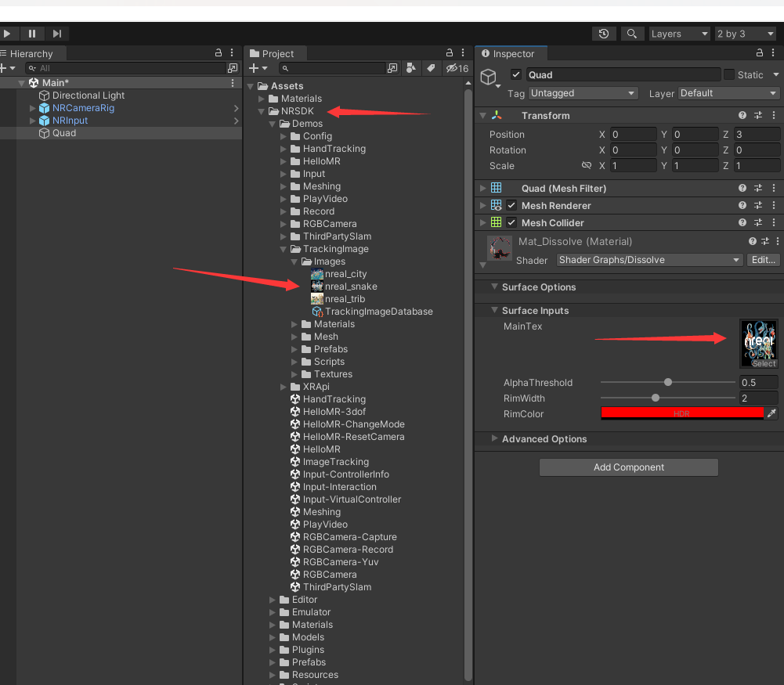Click the Project panel lock icon
Viewport: 784px width, 685px height.
coord(450,53)
